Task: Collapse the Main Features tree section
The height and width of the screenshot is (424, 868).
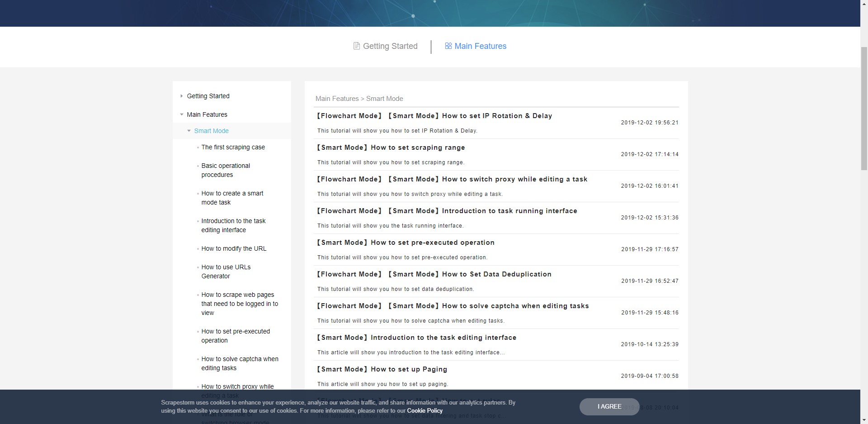Action: point(182,114)
